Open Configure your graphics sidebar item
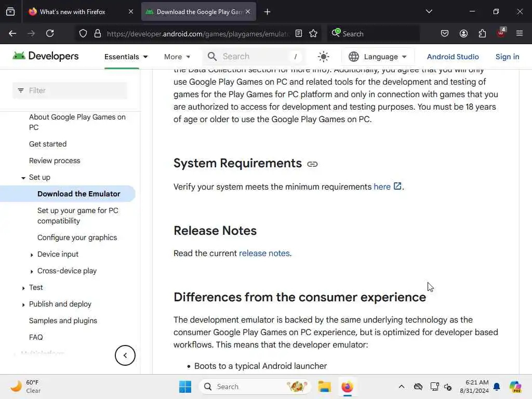532x399 pixels. [x=77, y=237]
